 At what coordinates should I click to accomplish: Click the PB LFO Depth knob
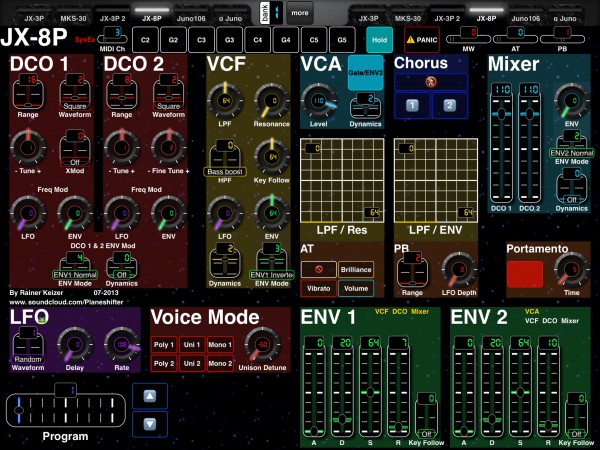coord(459,269)
